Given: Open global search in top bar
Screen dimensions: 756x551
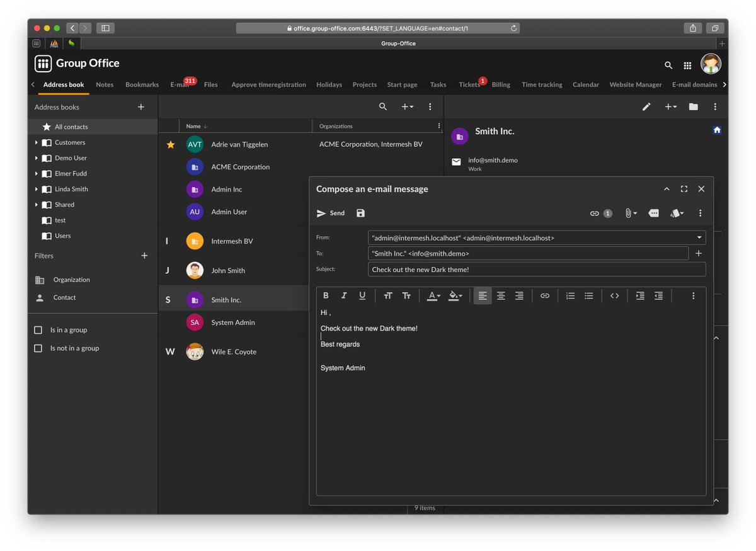Looking at the screenshot, I should [668, 65].
